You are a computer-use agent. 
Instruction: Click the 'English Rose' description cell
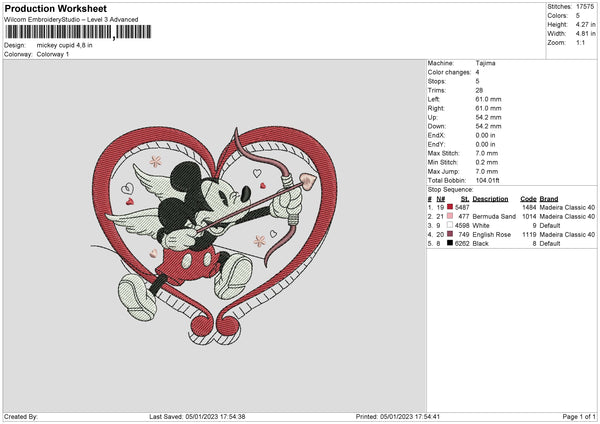click(492, 234)
